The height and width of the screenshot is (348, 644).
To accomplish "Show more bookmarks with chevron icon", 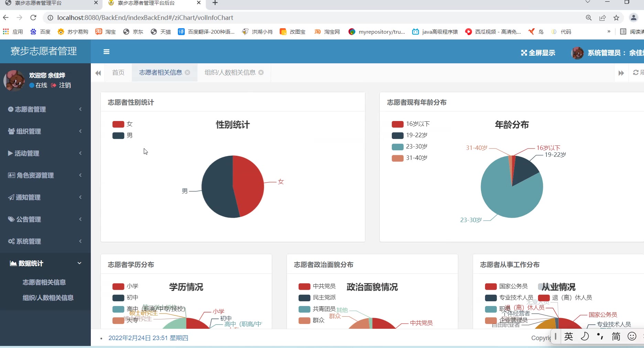I will pos(609,32).
